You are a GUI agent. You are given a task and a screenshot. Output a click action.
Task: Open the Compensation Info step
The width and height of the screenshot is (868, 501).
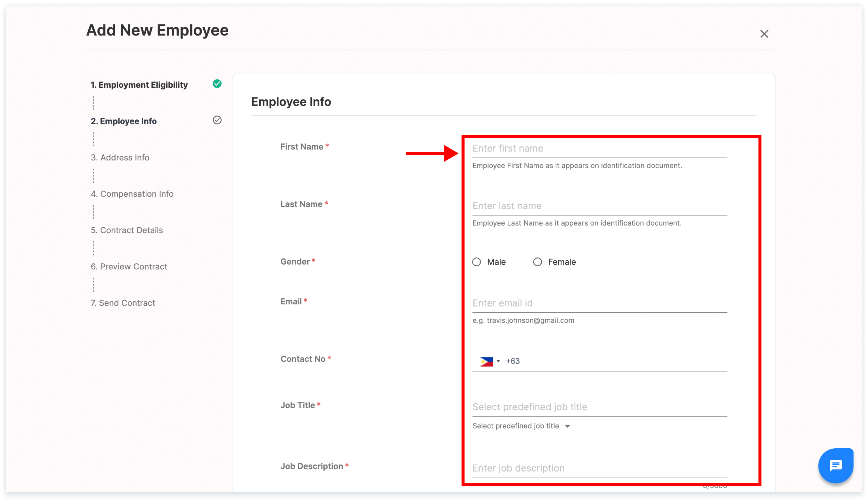pos(132,194)
